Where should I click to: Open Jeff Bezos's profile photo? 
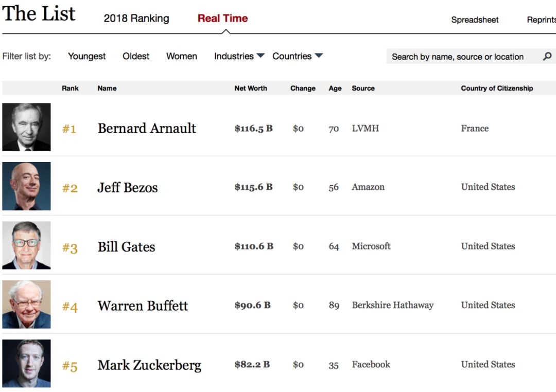click(26, 186)
